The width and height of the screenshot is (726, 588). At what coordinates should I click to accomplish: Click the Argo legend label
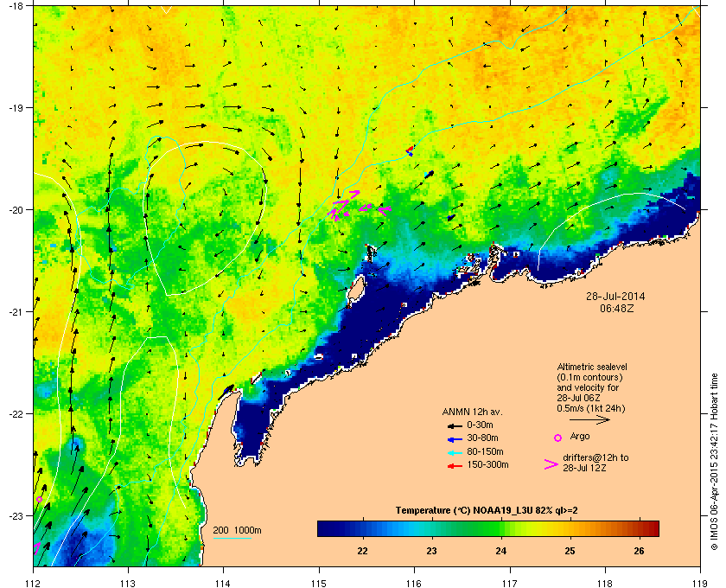click(580, 436)
